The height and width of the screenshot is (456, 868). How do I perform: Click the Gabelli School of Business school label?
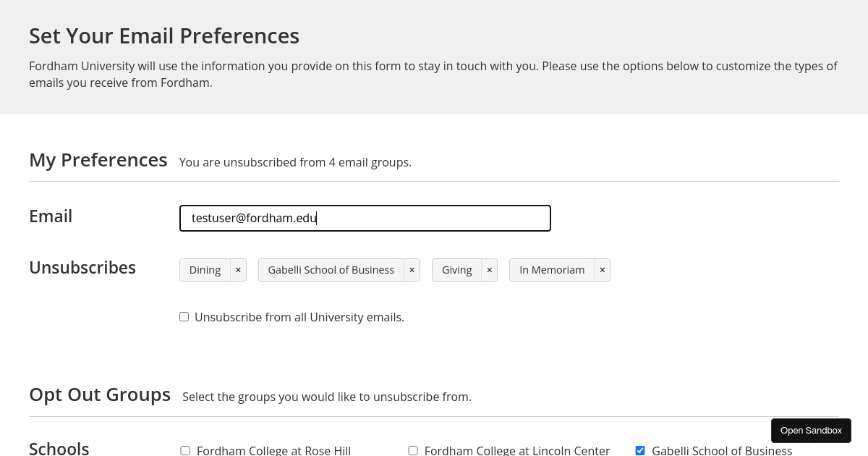pyautogui.click(x=722, y=450)
